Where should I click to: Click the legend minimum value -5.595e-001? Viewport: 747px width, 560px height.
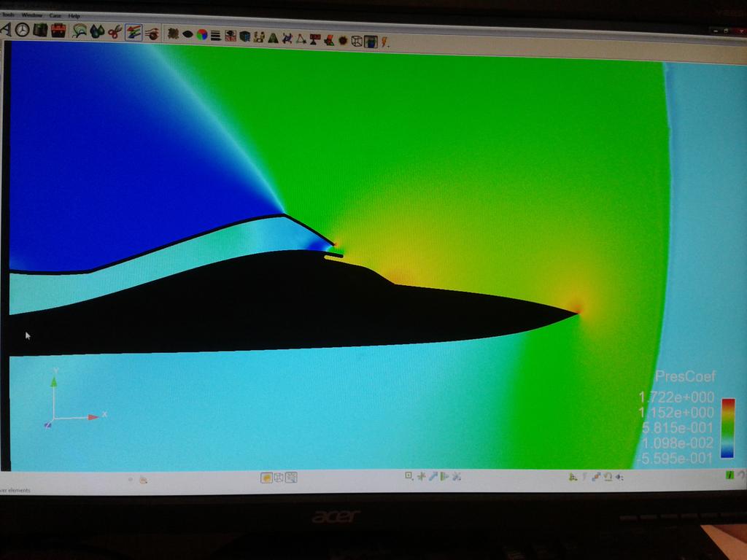[675, 458]
